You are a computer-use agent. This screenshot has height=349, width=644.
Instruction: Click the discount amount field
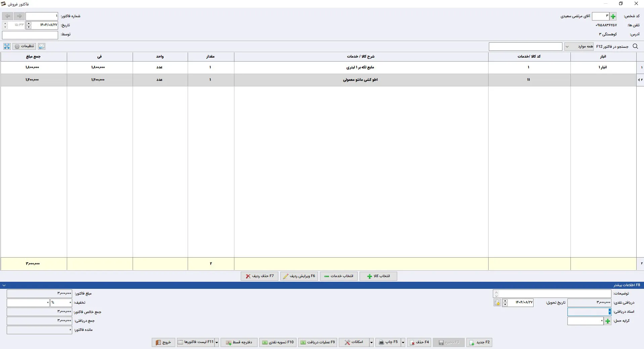pyautogui.click(x=28, y=303)
